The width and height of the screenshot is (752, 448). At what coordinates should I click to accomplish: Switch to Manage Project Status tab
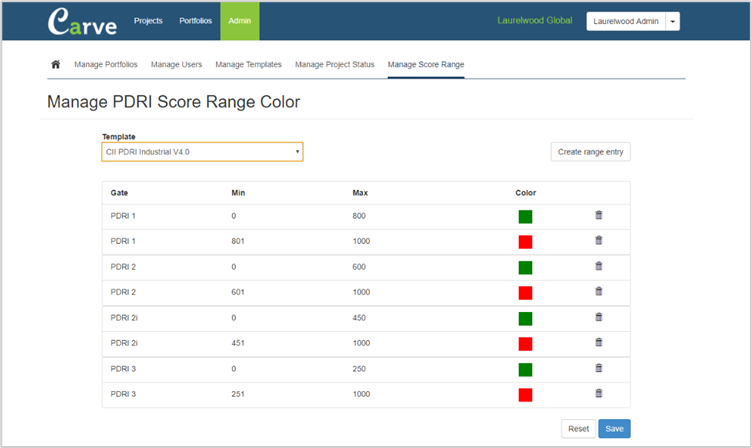335,64
